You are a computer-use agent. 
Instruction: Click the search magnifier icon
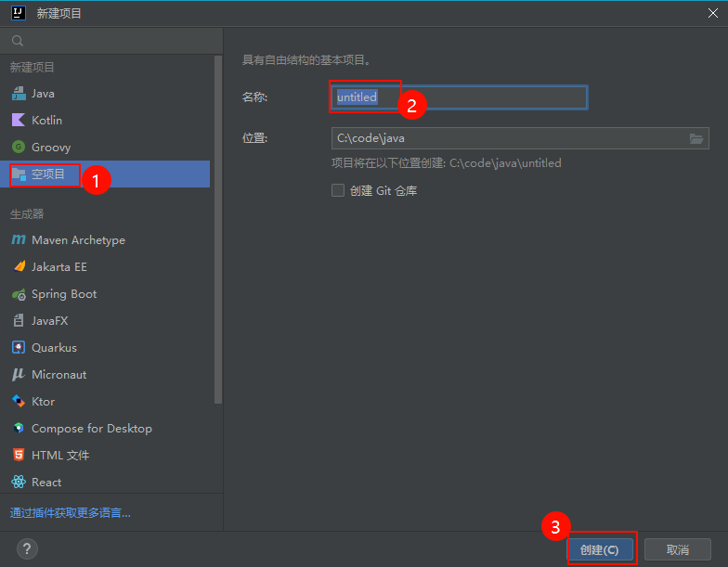click(x=18, y=41)
